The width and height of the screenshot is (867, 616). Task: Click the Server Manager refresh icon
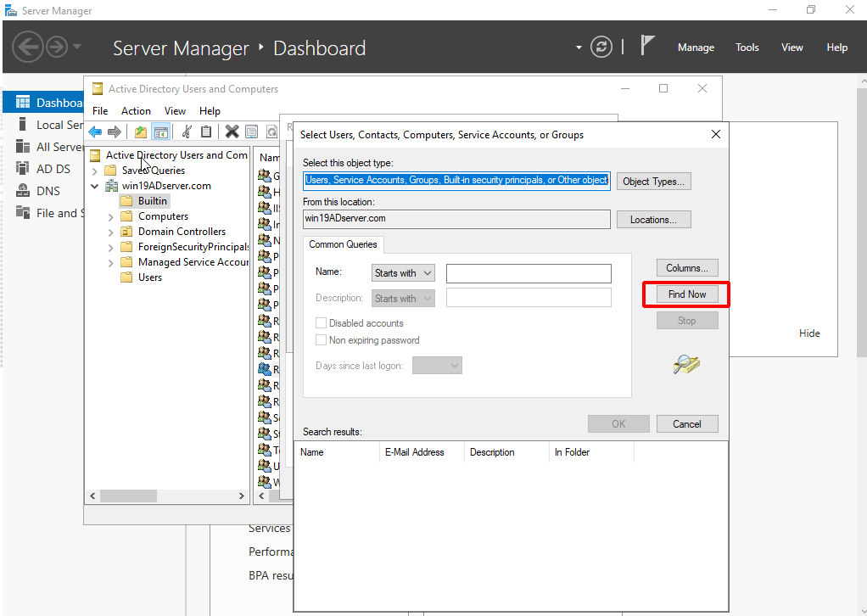click(601, 48)
